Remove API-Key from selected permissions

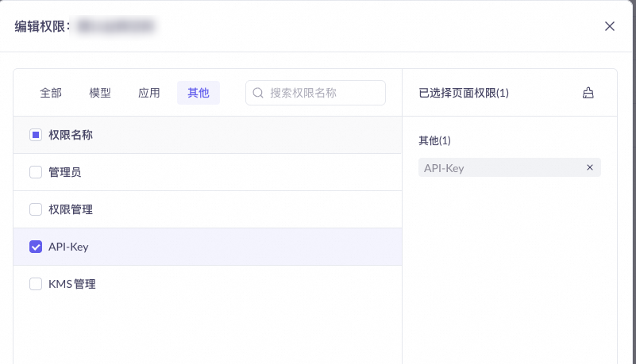click(590, 167)
